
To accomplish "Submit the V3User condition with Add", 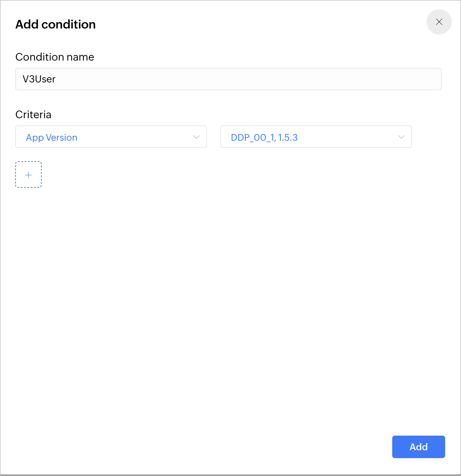I will click(418, 447).
